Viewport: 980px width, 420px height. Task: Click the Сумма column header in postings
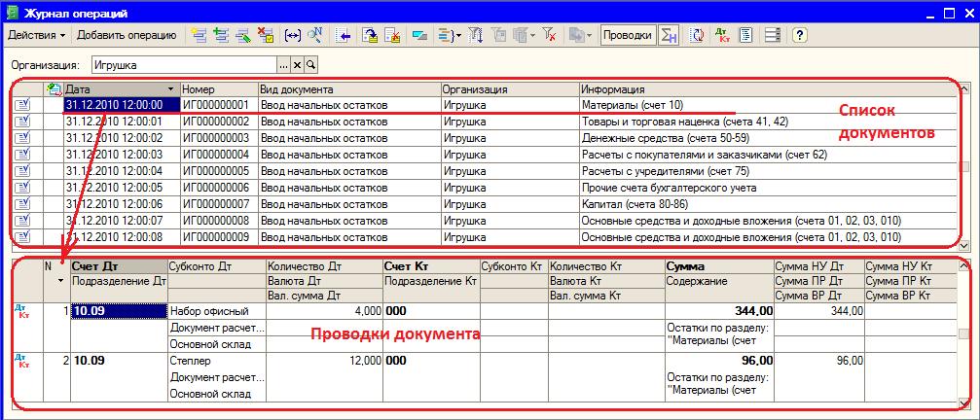point(719,265)
